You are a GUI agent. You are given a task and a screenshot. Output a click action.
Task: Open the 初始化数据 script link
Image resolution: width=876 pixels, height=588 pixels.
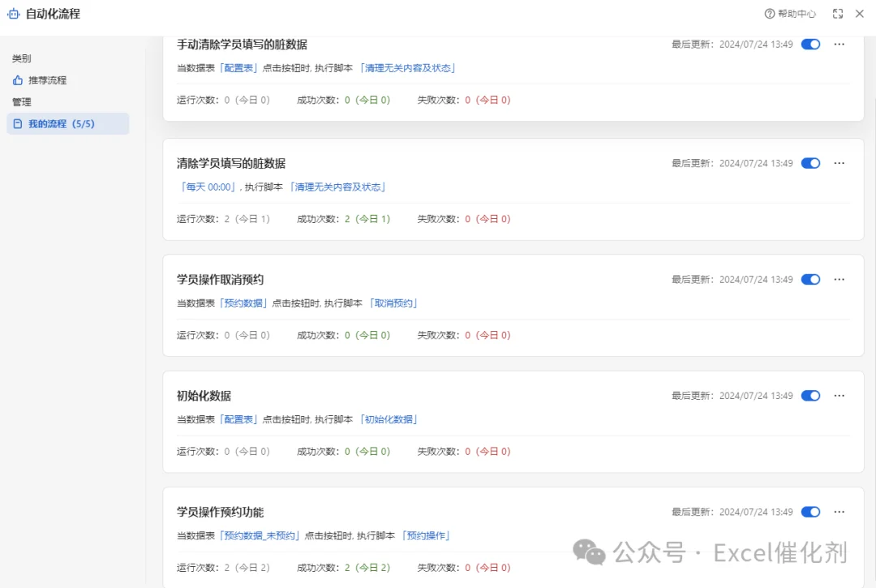click(x=389, y=419)
